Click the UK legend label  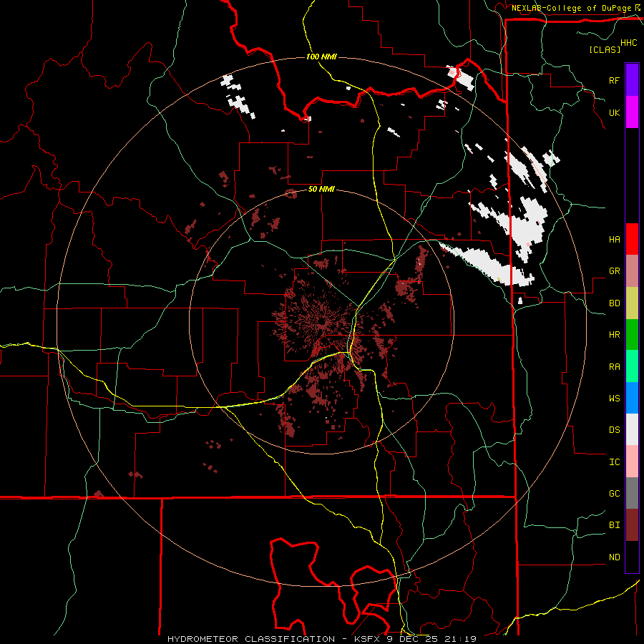(x=614, y=112)
